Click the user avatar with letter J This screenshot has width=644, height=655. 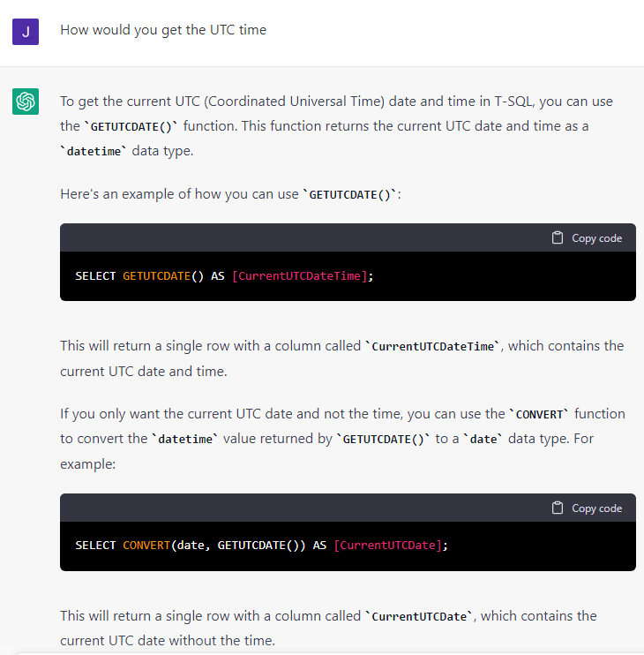point(26,32)
